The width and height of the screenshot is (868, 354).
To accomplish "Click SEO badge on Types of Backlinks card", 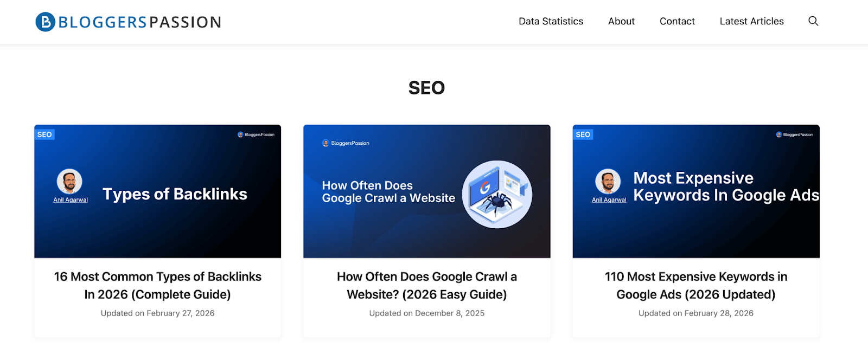I will [x=44, y=134].
